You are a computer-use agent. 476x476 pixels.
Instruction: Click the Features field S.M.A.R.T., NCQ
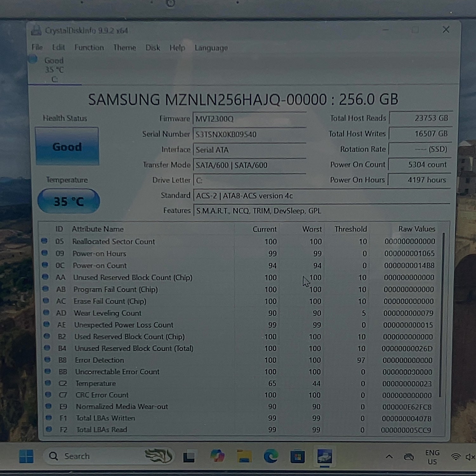pos(321,211)
